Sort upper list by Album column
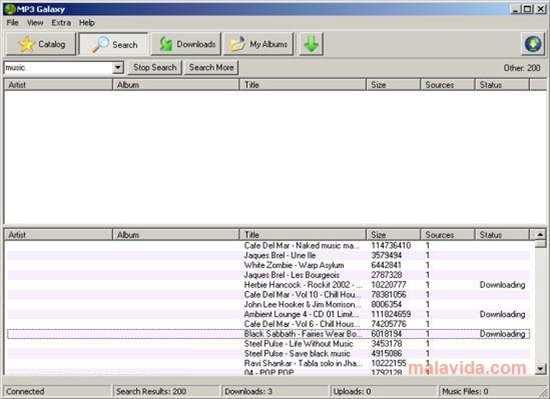Screen dimensions: 550x399 tap(176, 85)
